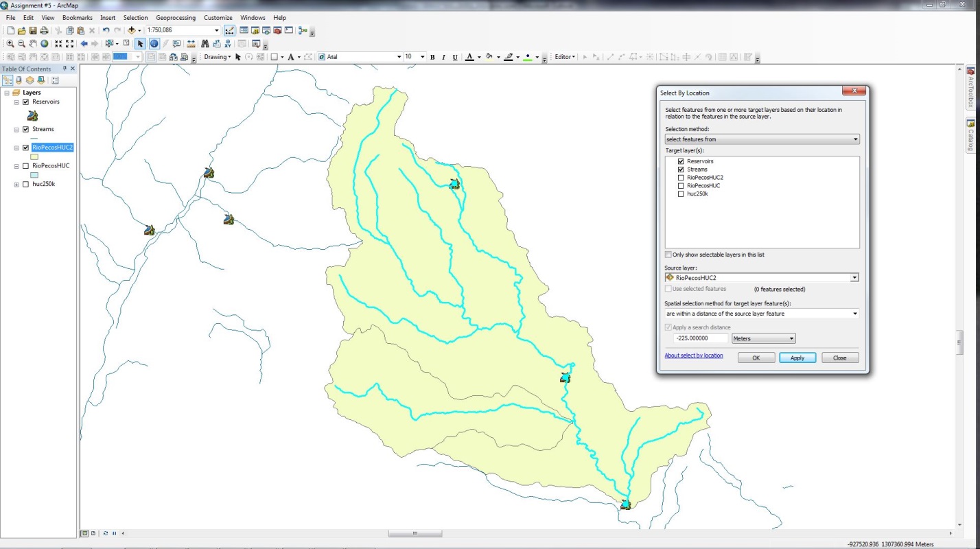This screenshot has width=980, height=549.
Task: Select the Zoom Out tool
Action: [21, 43]
